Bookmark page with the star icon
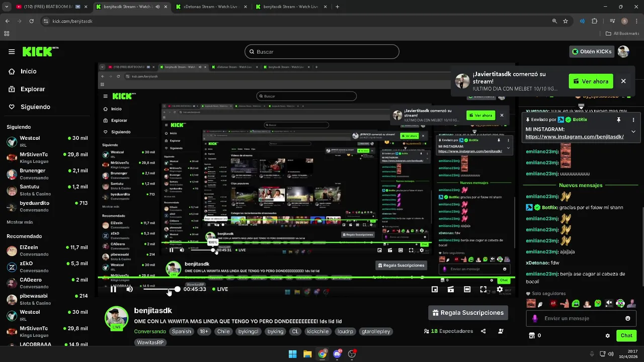Viewport: 644px width, 362px height. click(566, 21)
